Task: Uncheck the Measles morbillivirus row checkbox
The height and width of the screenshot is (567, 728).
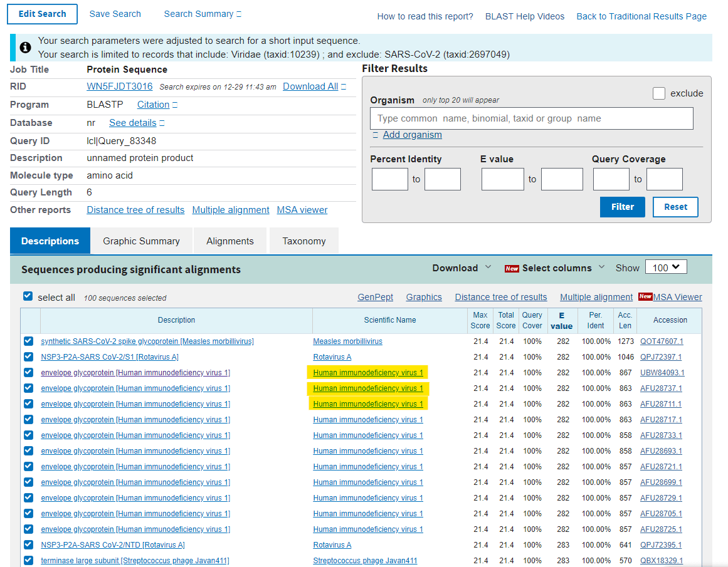Action: click(28, 341)
